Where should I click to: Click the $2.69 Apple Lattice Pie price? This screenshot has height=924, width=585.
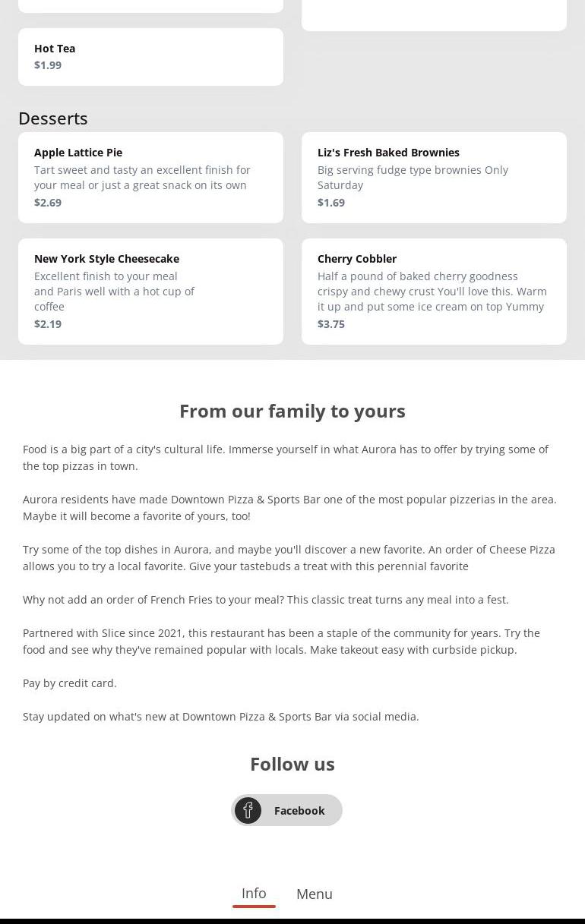point(48,203)
